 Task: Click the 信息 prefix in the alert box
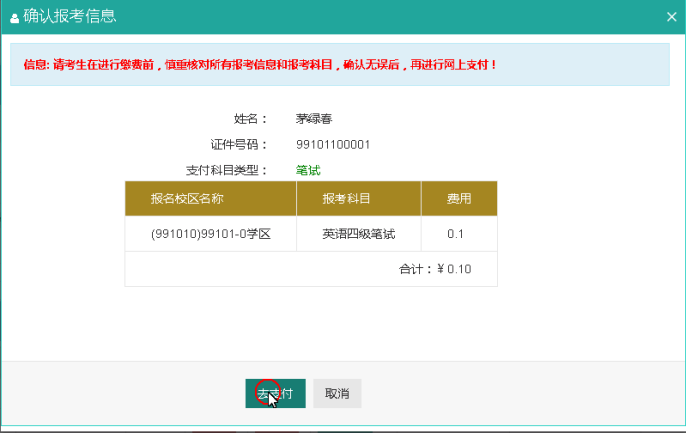tap(35, 64)
